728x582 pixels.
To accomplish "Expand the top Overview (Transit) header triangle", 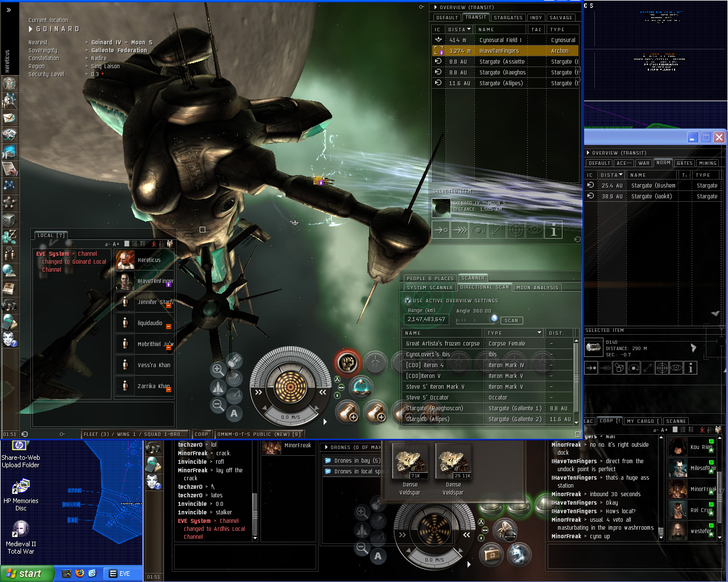I will pos(436,7).
